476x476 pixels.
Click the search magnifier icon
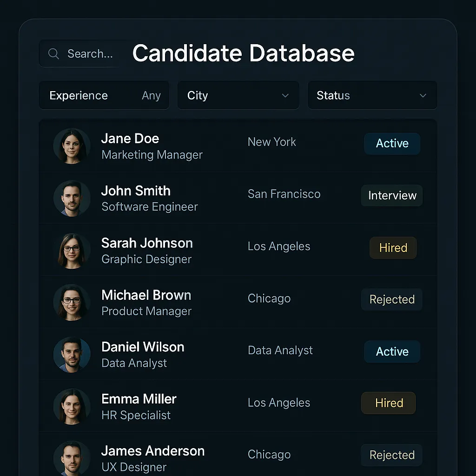tap(53, 54)
